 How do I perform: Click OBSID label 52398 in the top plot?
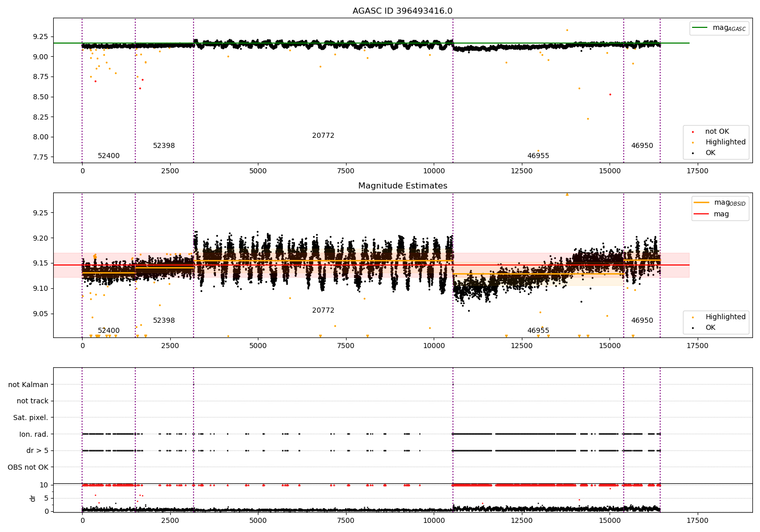[x=164, y=146]
